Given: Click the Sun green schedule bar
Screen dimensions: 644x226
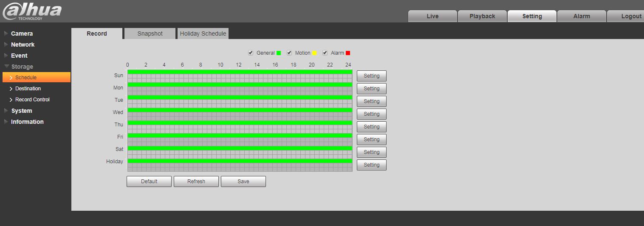Looking at the screenshot, I should pyautogui.click(x=240, y=72).
